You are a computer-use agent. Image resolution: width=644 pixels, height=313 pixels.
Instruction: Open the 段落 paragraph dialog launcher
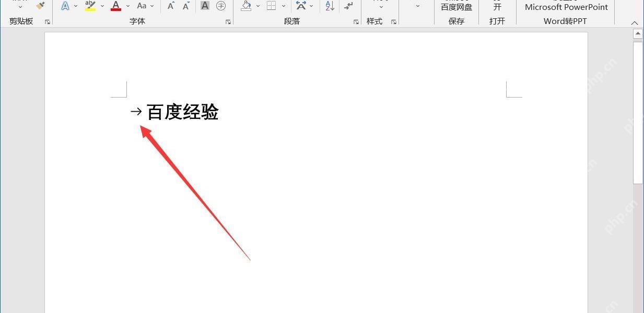click(356, 22)
